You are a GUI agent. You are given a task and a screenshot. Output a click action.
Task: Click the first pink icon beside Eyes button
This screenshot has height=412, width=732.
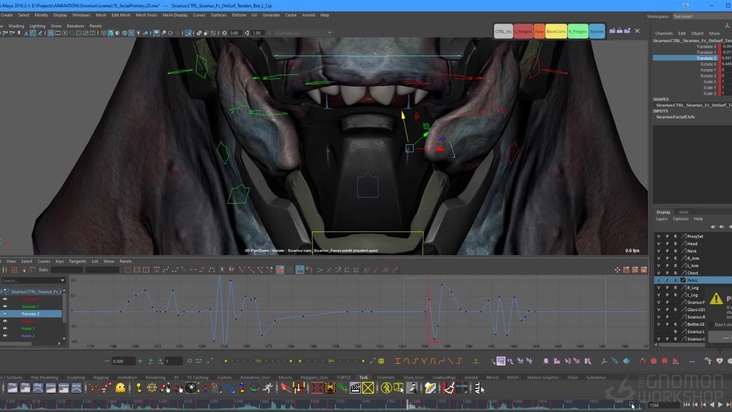612,31
